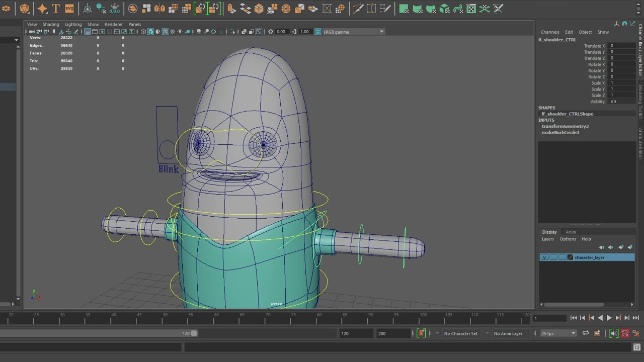Enable the Auto Keyframe toggle
Image resolution: width=644 pixels, height=362 pixels.
pyautogui.click(x=625, y=333)
